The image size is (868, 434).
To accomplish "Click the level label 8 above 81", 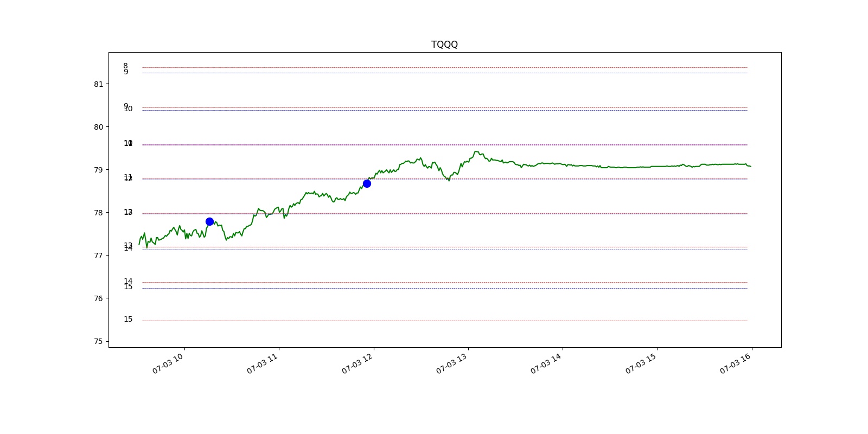I will [126, 66].
